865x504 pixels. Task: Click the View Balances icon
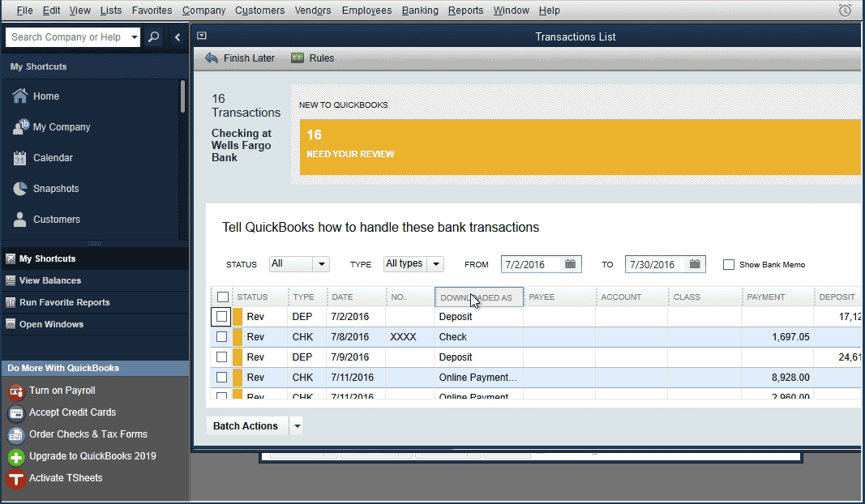pyautogui.click(x=11, y=280)
